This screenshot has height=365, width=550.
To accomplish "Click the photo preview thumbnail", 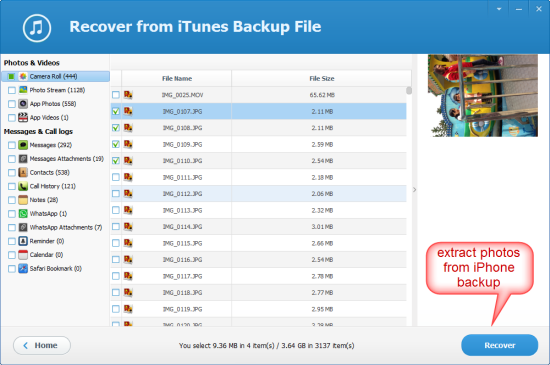I will point(483,95).
